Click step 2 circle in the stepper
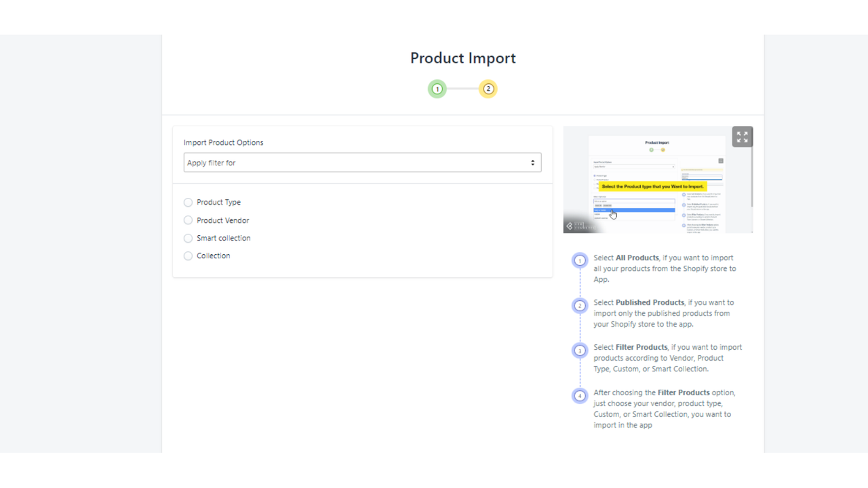Viewport: 868px width, 488px height. coord(488,89)
